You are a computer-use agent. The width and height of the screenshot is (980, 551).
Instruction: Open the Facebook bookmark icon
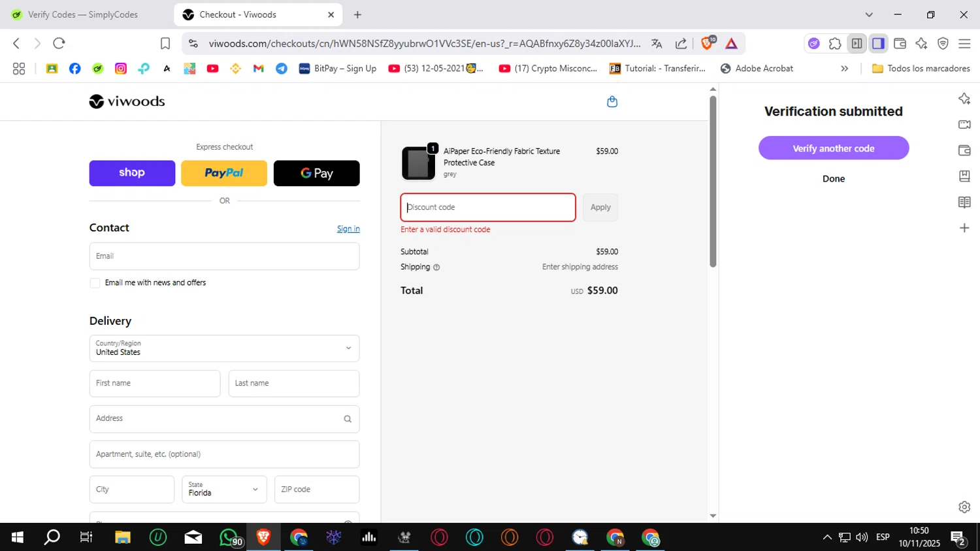tap(74, 69)
